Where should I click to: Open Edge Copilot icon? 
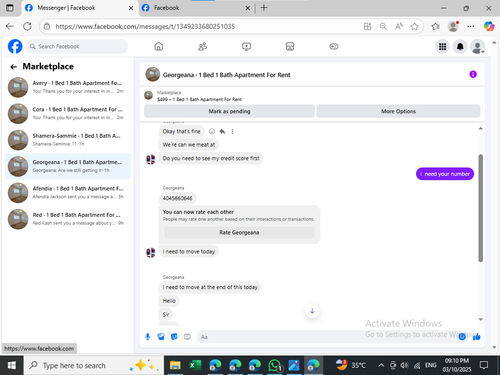[489, 26]
